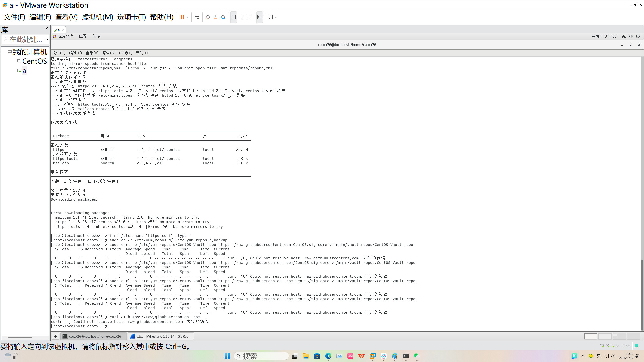
Task: Take a snapshot of the VM
Action: (x=208, y=17)
